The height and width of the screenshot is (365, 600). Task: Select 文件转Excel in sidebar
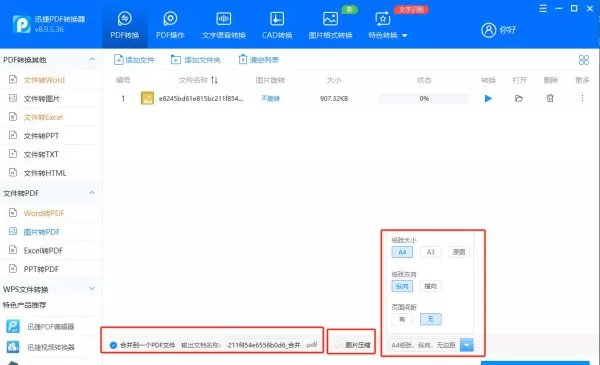point(43,117)
